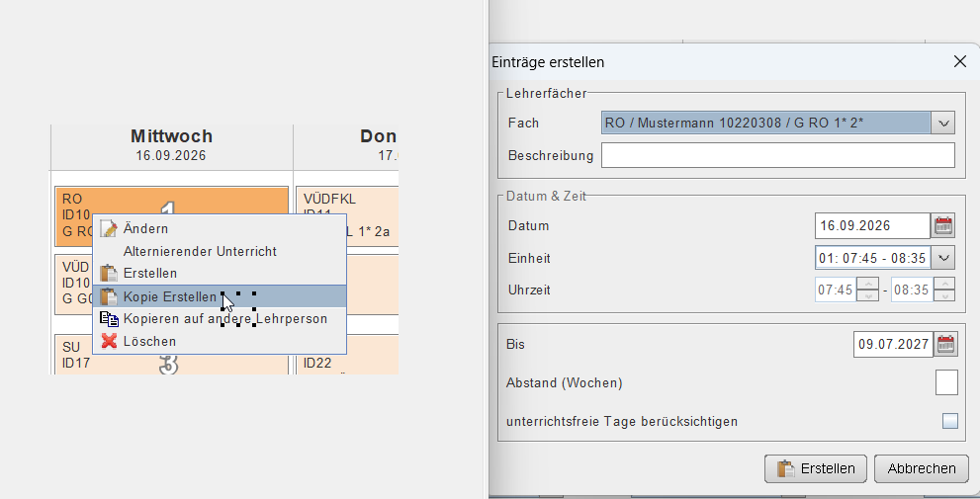The image size is (980, 499).
Task: Expand the Fach dropdown list
Action: coord(943,124)
